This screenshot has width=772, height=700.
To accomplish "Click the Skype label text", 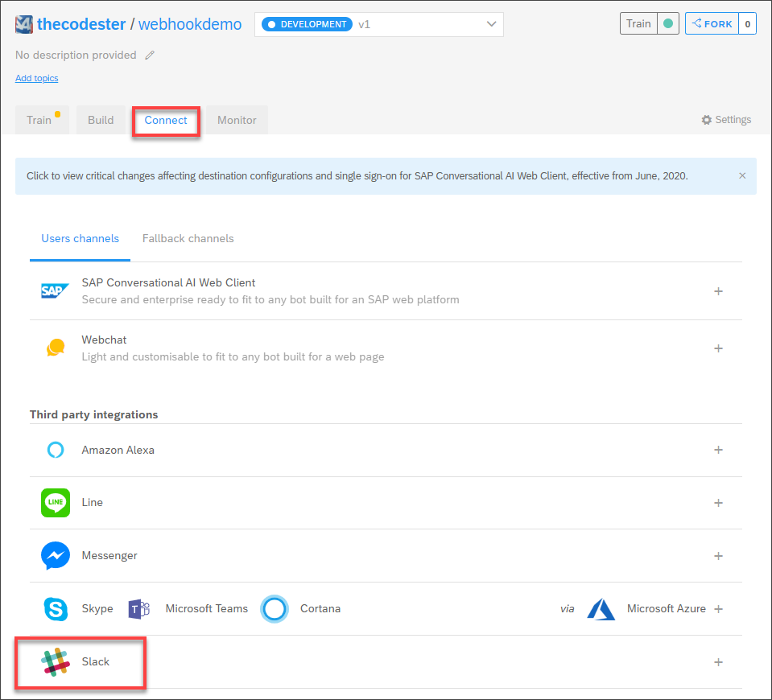I will click(x=97, y=609).
